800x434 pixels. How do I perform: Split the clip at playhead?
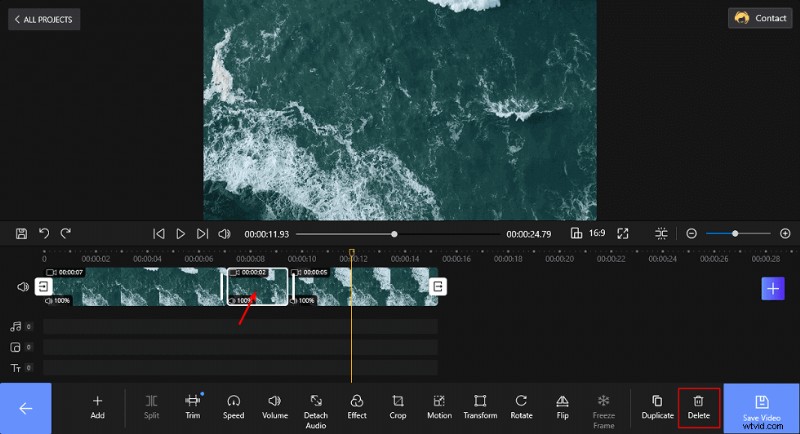coord(152,407)
